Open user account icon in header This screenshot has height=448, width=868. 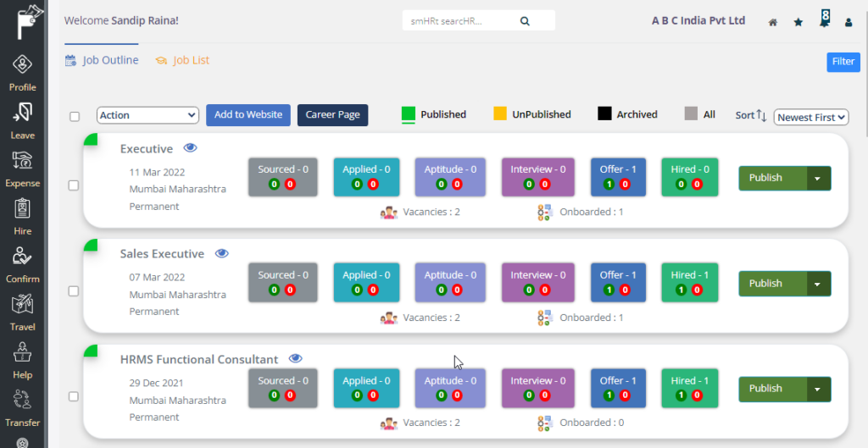point(849,23)
